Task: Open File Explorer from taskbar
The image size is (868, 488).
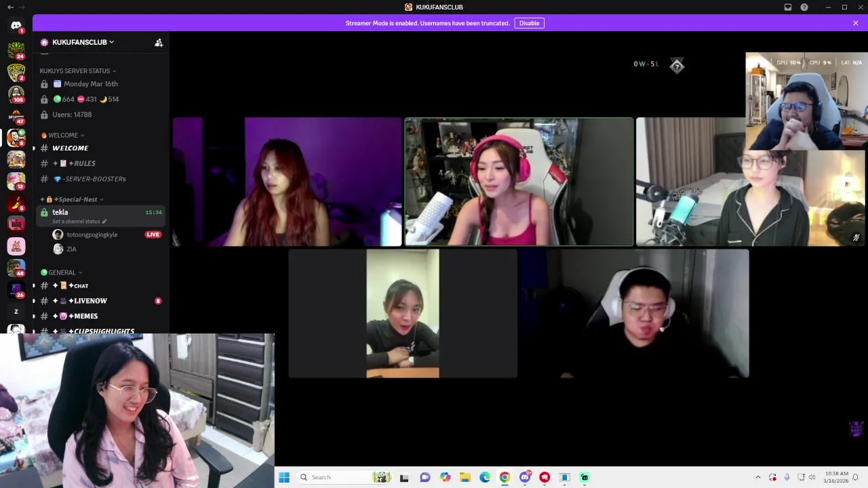Action: point(465,477)
